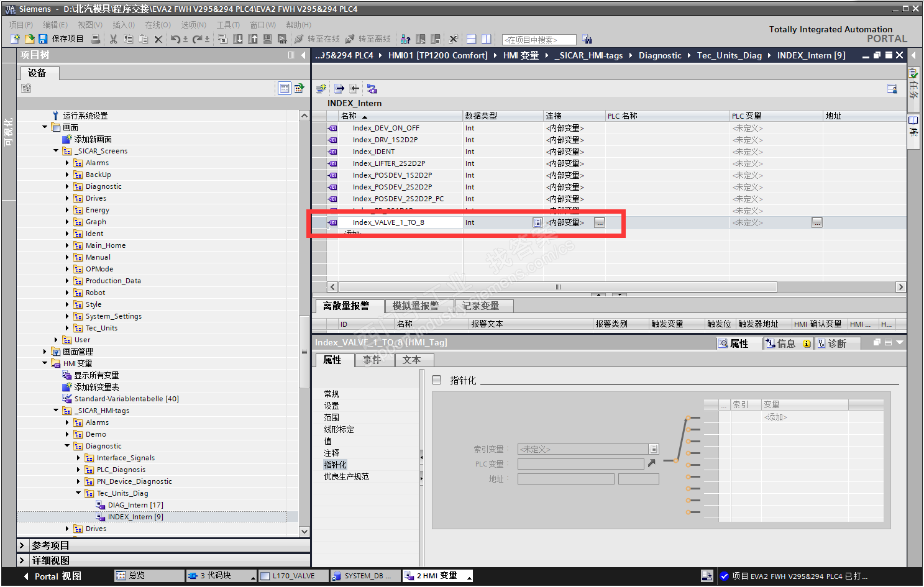The height and width of the screenshot is (587, 924).
Task: Click the export tags icon in tag editor
Action: pos(339,89)
